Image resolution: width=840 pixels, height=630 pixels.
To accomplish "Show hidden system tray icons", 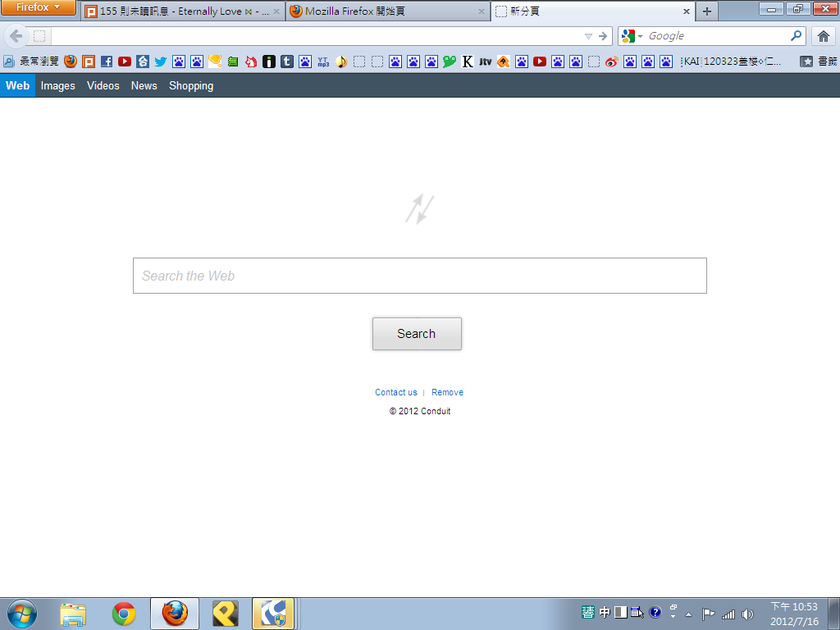I will click(689, 614).
